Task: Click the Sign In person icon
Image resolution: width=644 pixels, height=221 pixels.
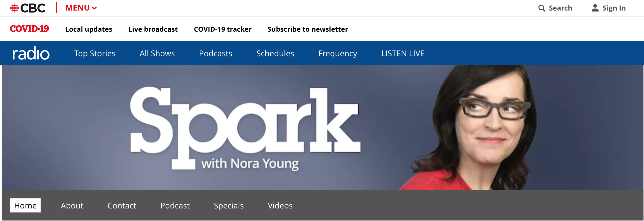Action: [x=595, y=8]
